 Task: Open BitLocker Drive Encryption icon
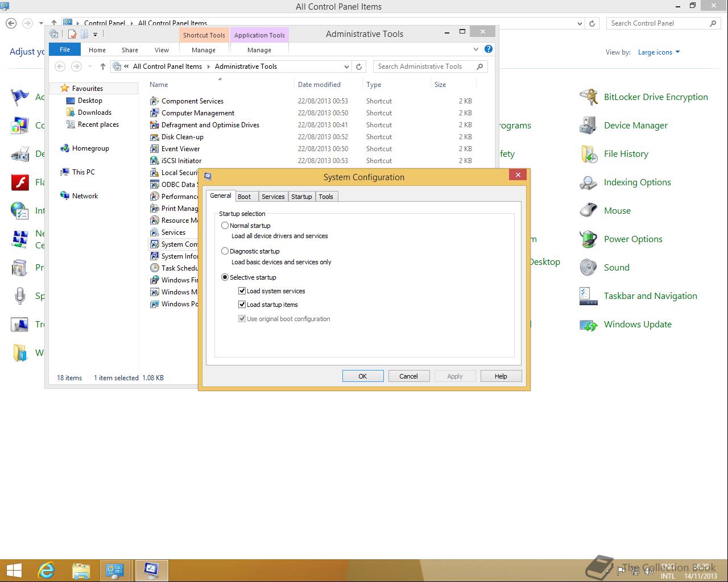coord(588,97)
